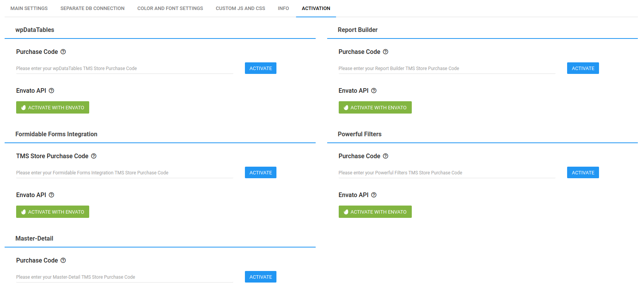Open Color and Font Settings tab

click(x=170, y=8)
